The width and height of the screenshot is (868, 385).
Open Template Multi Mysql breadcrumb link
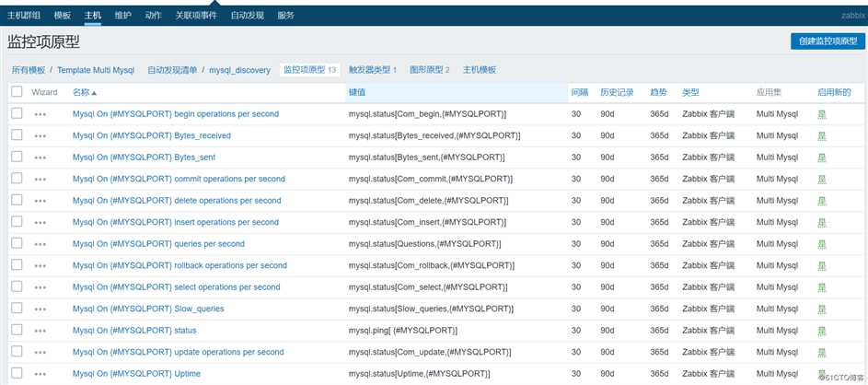(x=96, y=70)
